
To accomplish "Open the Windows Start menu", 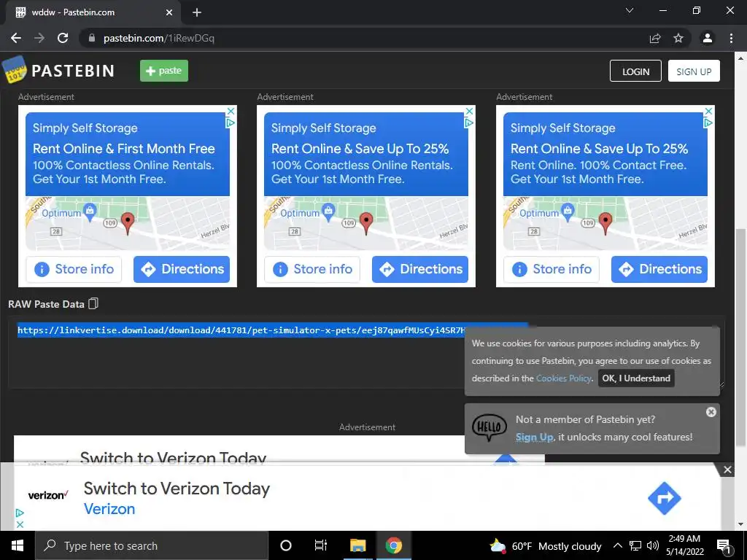I will (x=18, y=545).
